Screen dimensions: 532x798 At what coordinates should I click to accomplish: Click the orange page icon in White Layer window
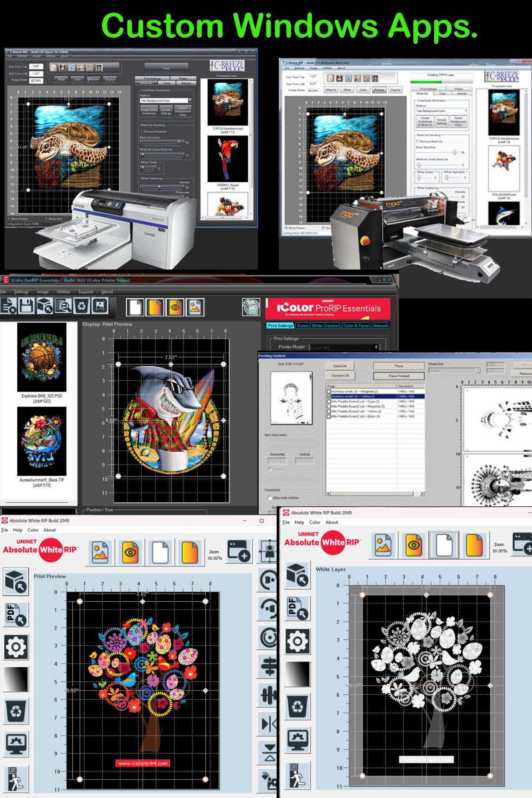pos(474,544)
